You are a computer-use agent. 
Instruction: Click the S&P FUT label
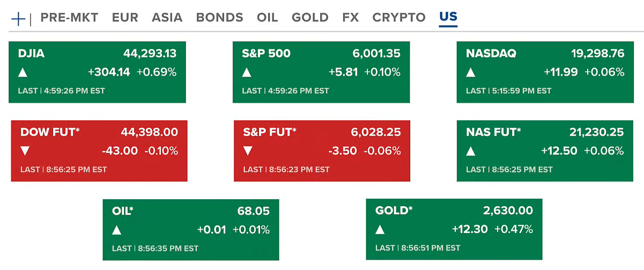(270, 132)
